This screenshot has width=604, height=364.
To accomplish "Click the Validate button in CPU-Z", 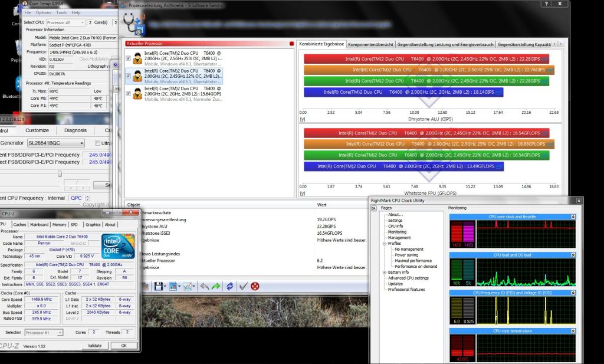I will (95, 346).
